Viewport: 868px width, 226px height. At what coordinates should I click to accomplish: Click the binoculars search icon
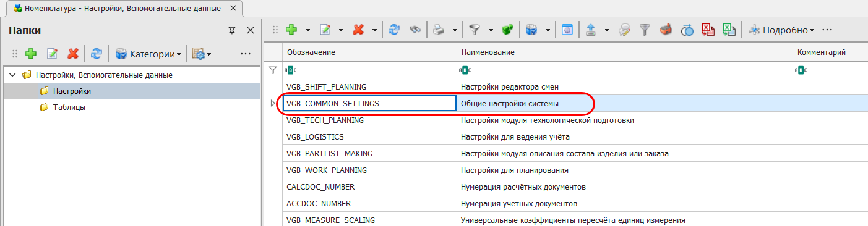coord(416,30)
